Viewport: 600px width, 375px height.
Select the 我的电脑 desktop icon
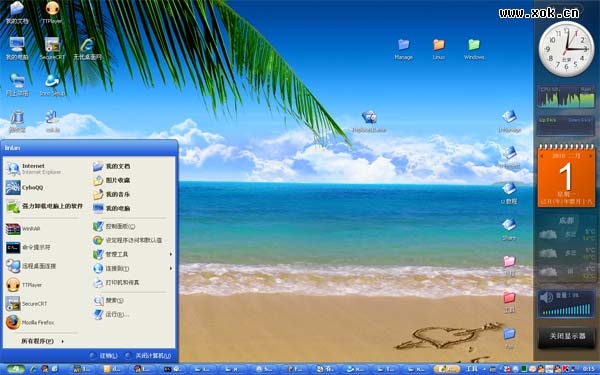click(17, 49)
